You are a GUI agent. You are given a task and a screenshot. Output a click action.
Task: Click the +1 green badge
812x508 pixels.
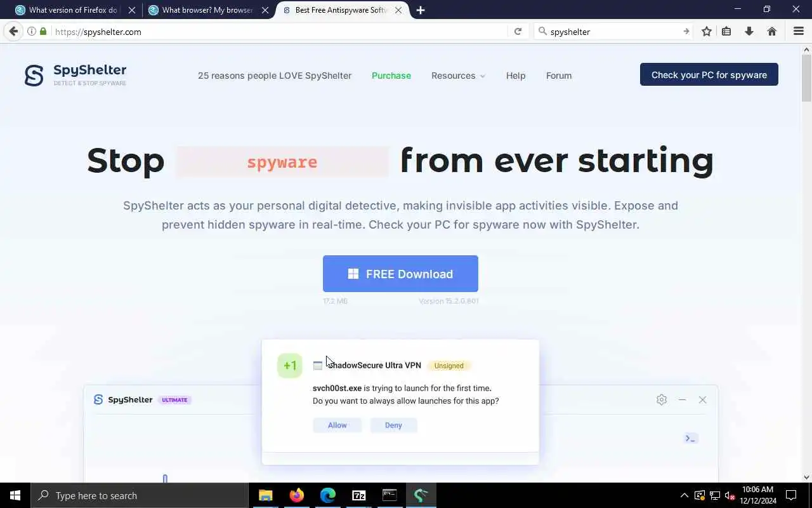tap(290, 365)
